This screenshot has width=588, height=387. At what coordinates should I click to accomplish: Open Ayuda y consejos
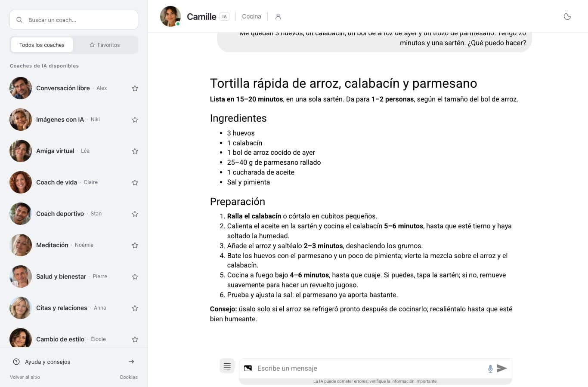(x=74, y=362)
